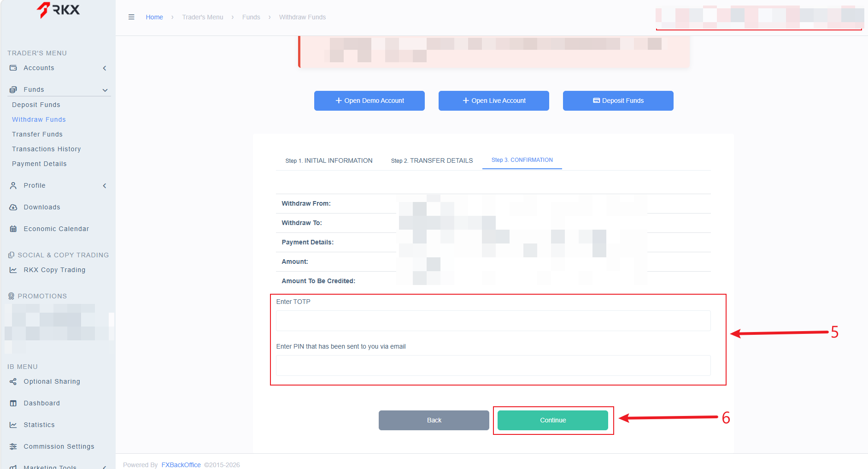
Task: Focus the Enter TOTP input field
Action: (493, 321)
